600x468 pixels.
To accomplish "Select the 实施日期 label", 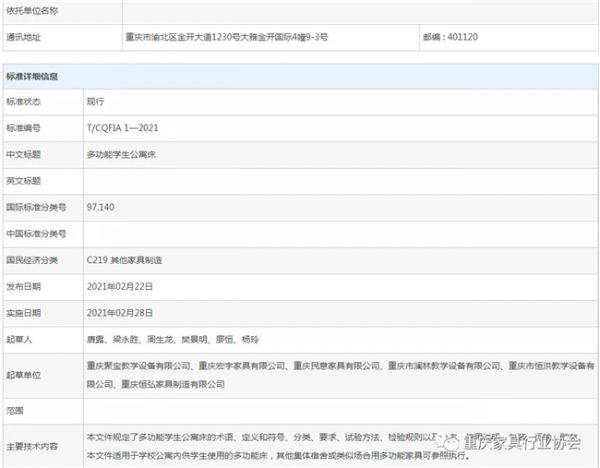I will 23,313.
